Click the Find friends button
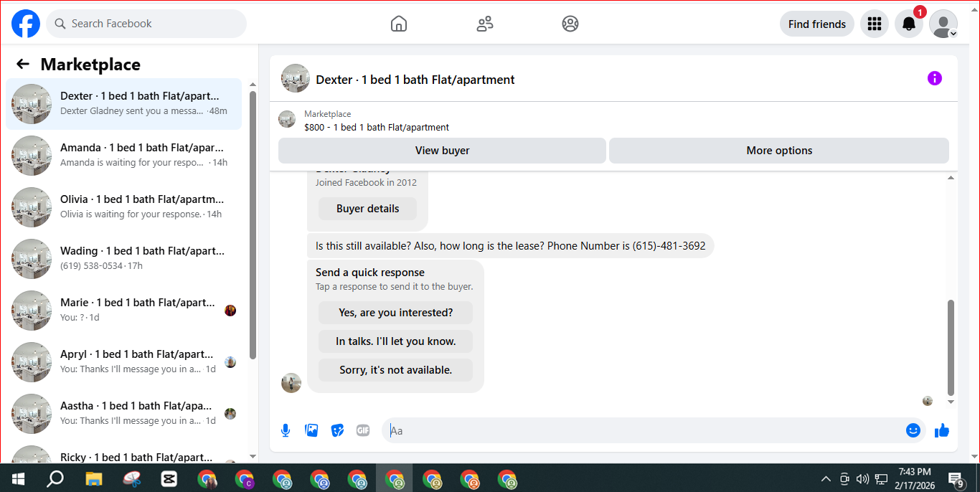The image size is (980, 492). coord(817,24)
